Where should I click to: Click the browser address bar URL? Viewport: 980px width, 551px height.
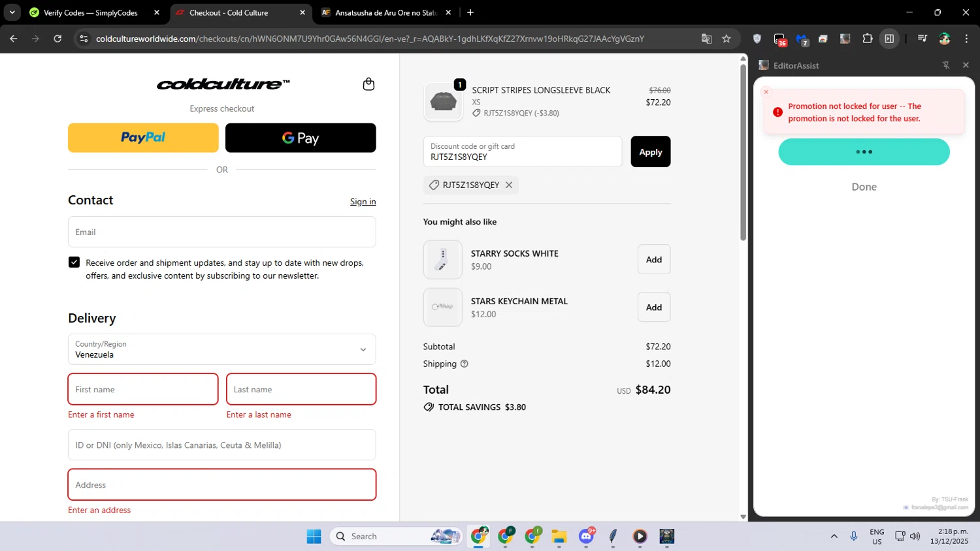370,39
